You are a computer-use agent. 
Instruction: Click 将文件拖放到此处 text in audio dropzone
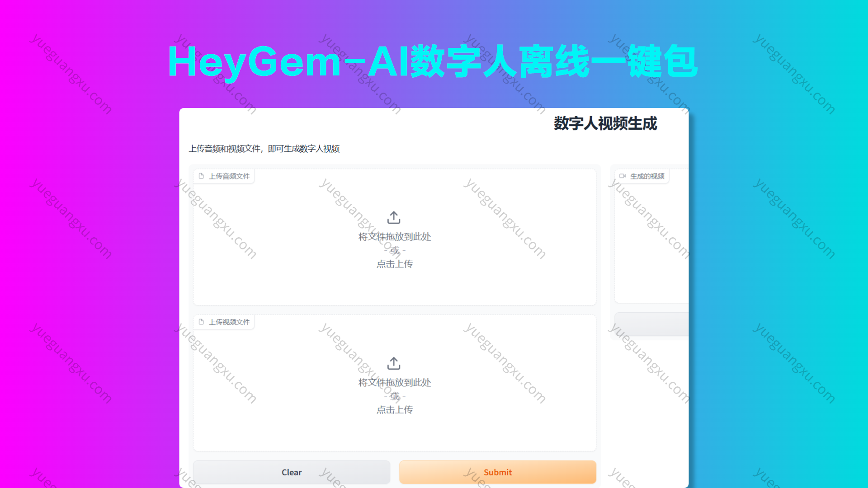click(394, 237)
